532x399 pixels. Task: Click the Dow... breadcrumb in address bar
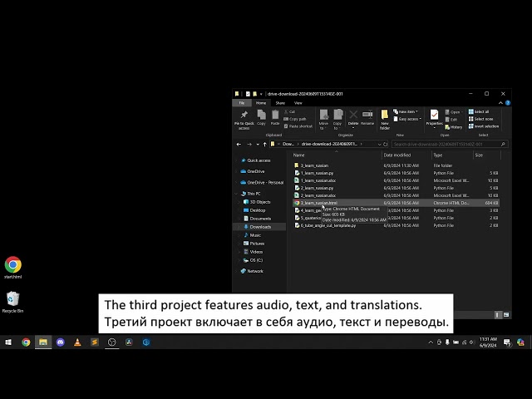coord(288,144)
